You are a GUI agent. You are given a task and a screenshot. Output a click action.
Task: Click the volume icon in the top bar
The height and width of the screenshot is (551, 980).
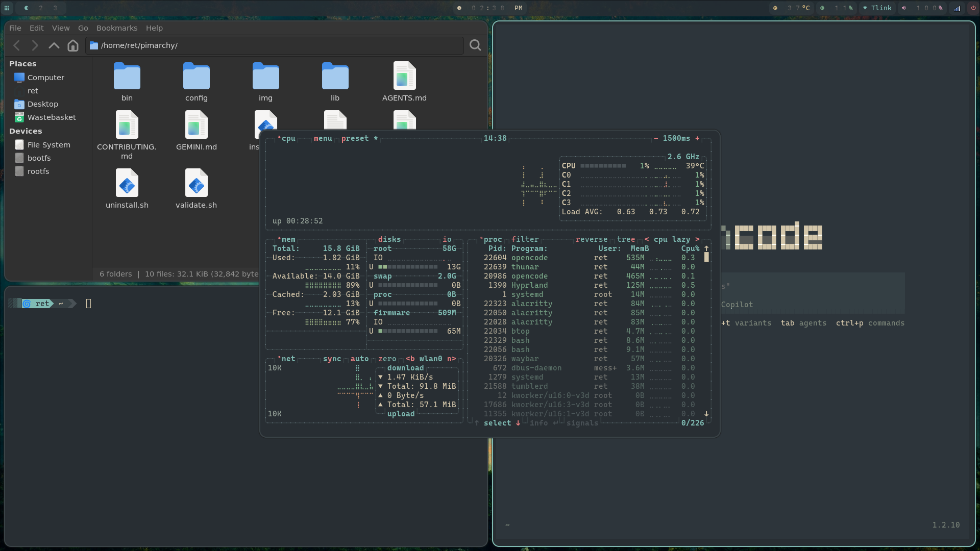point(903,8)
